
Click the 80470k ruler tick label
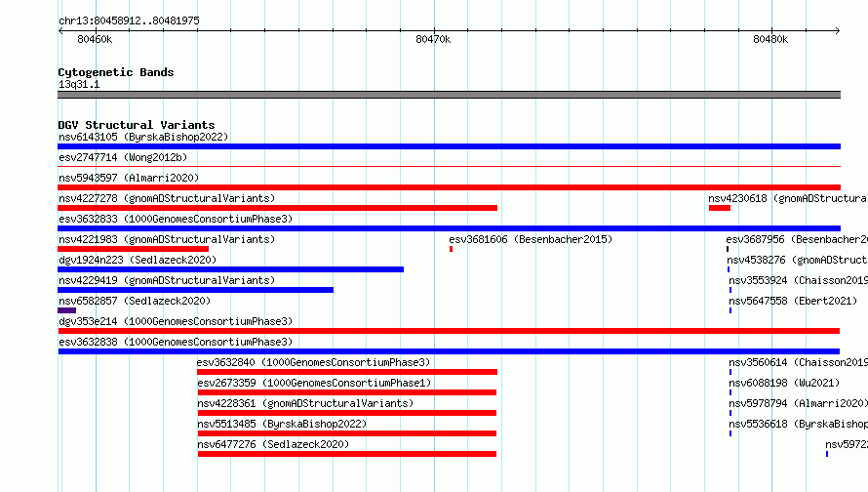(x=433, y=39)
